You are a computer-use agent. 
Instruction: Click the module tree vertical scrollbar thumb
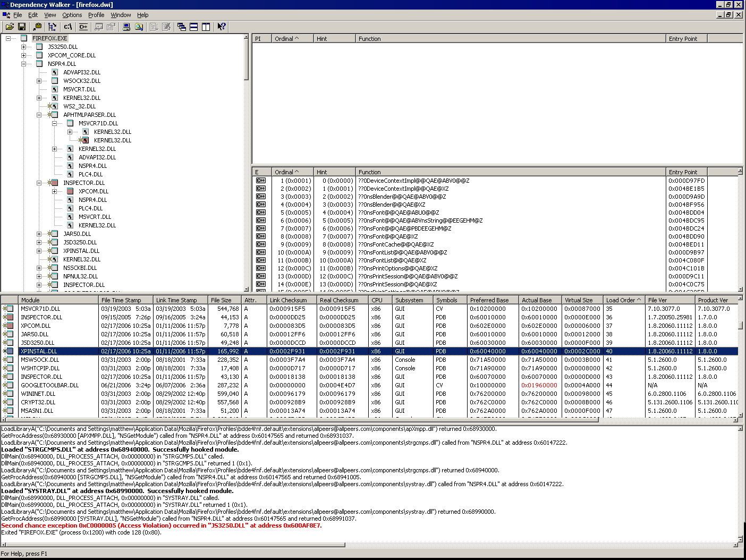246,60
